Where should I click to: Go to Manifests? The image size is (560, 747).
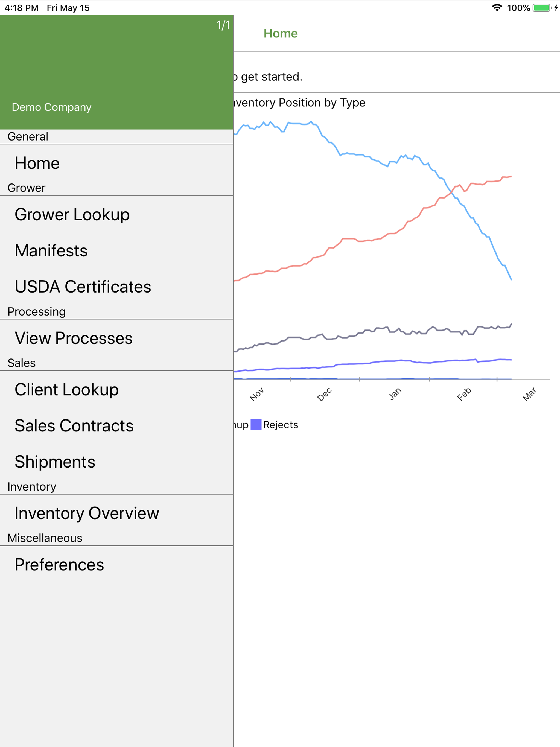(116, 250)
